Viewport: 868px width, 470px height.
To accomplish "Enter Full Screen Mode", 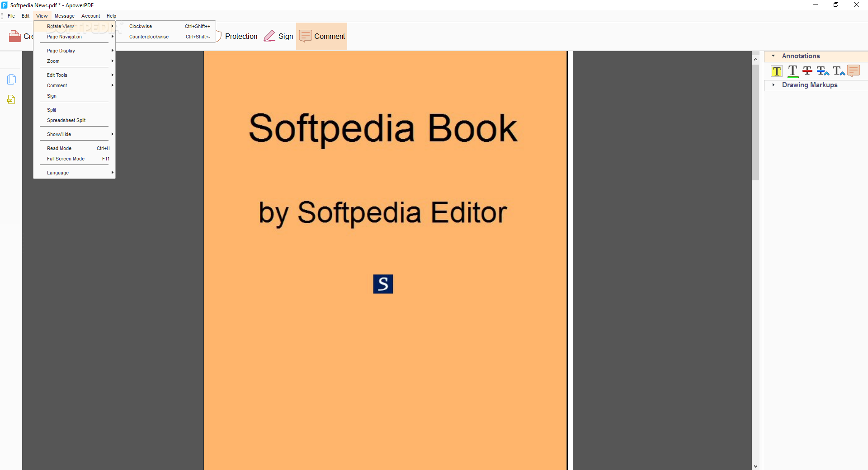I will [75, 159].
